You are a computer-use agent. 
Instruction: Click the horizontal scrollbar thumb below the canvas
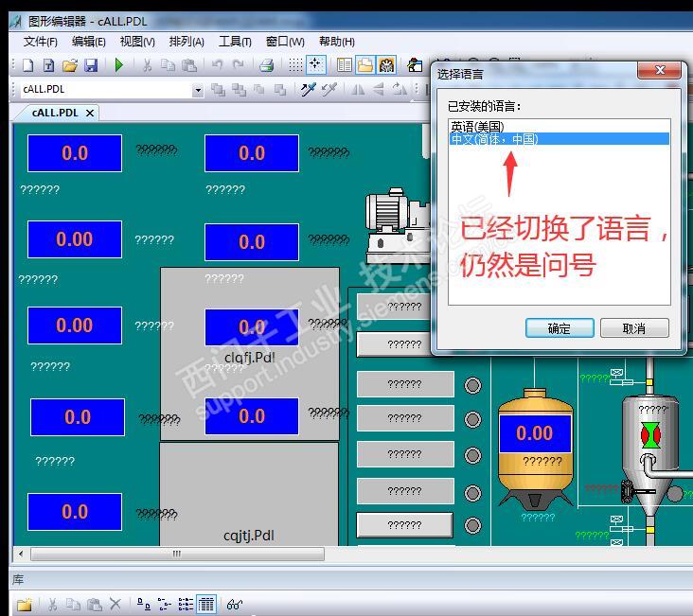[x=177, y=554]
